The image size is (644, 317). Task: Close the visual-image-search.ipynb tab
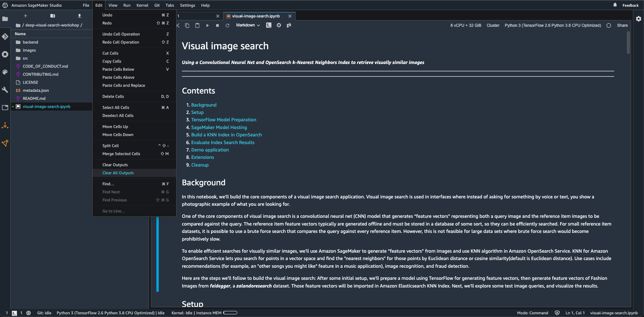click(x=290, y=16)
